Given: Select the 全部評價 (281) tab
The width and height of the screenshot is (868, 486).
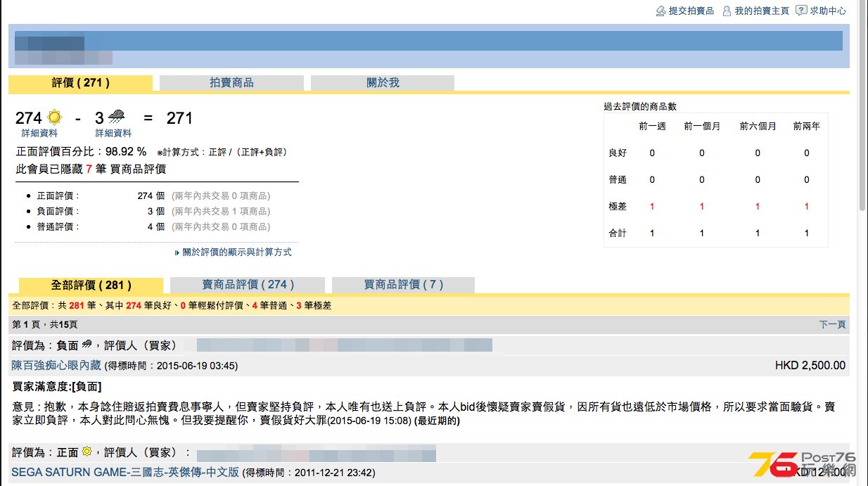Looking at the screenshot, I should (91, 285).
